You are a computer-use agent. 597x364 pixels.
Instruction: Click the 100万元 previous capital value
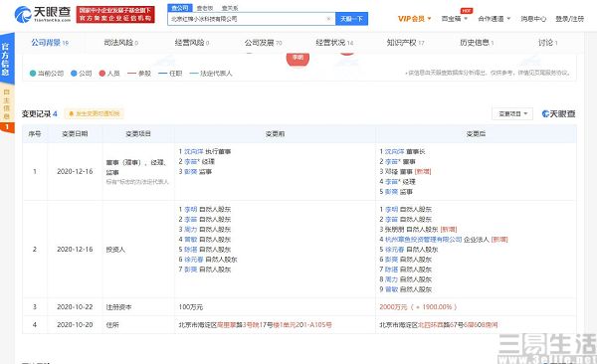191,307
